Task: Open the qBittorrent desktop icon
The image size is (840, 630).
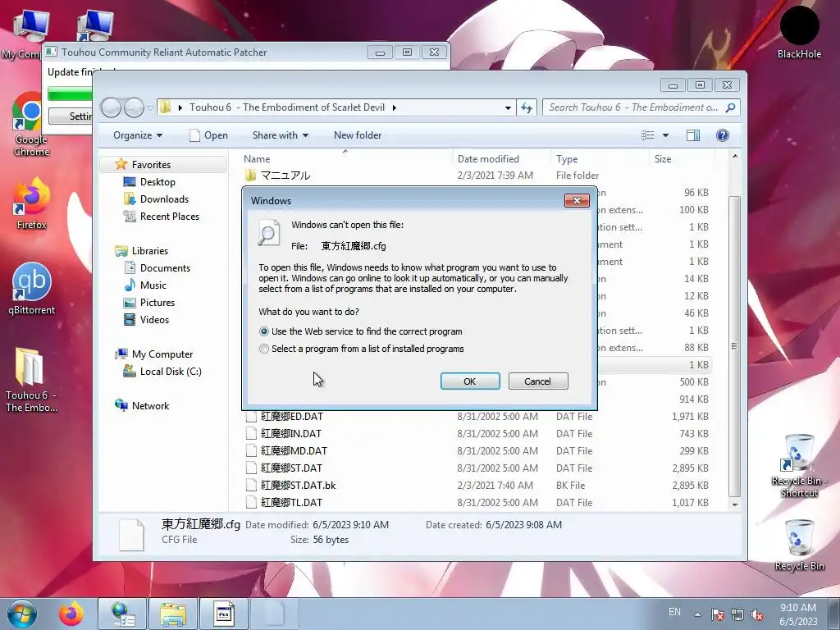Action: 32,290
